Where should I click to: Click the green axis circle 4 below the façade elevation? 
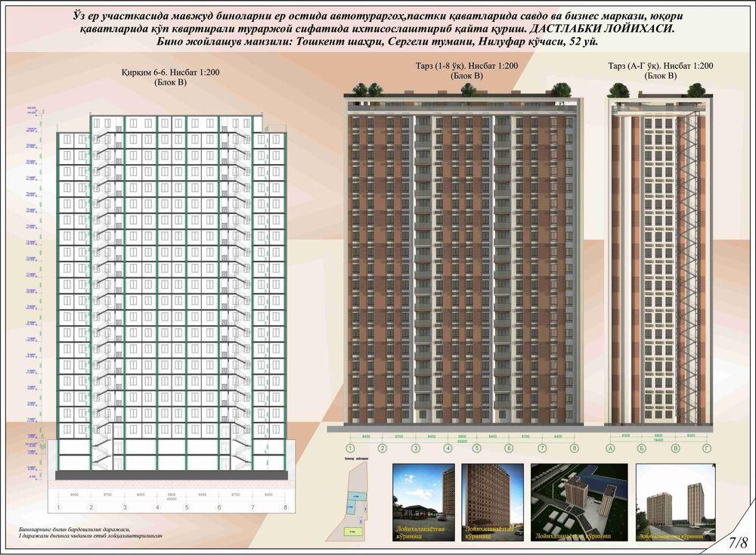(448, 448)
